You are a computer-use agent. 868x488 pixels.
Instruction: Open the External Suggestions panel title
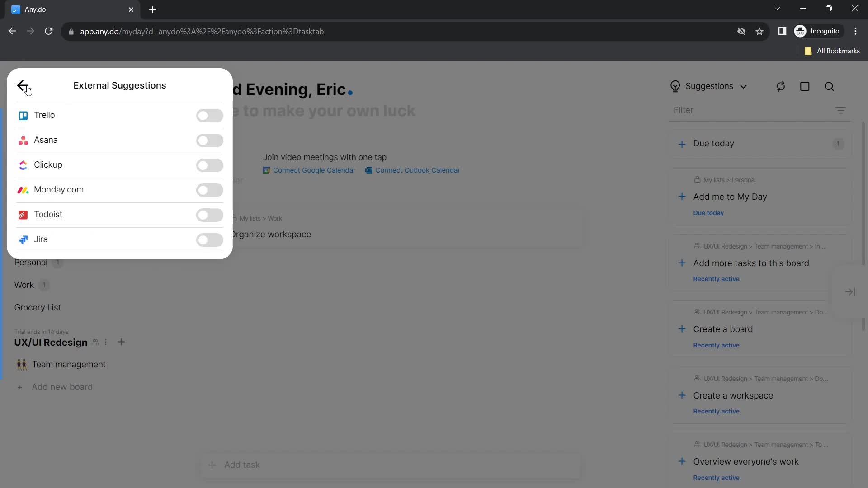(x=119, y=85)
